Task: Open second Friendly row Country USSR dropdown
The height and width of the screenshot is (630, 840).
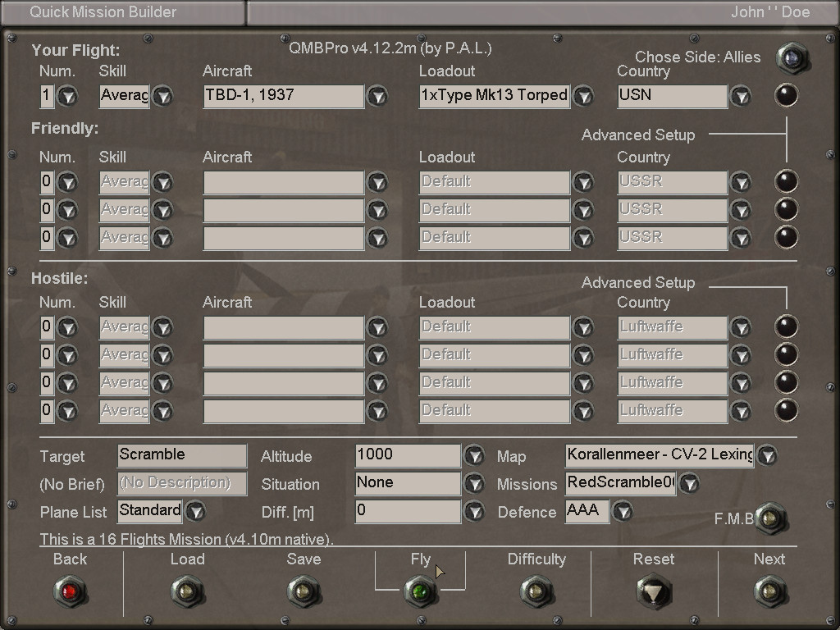Action: tap(741, 210)
